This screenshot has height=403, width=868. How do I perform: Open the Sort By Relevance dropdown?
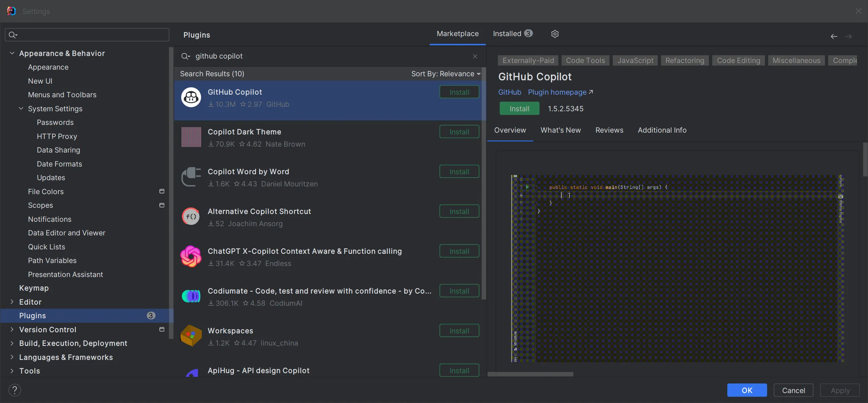pos(446,74)
